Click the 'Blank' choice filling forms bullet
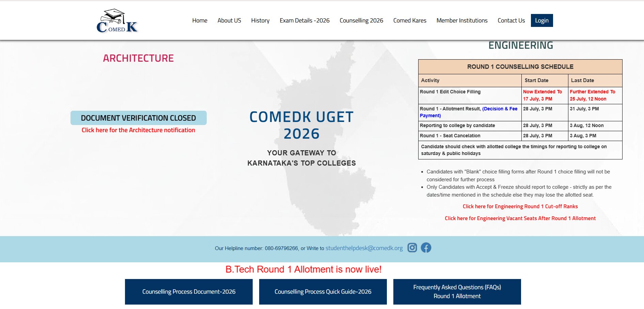644x309 pixels. click(518, 175)
